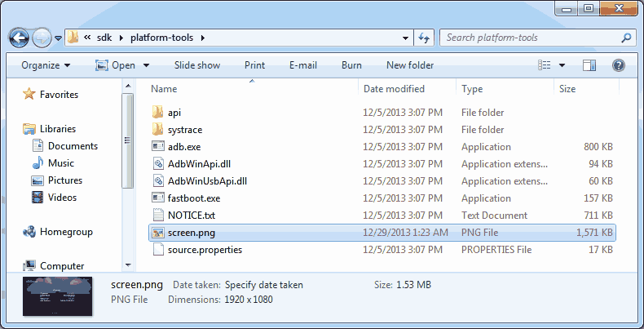644x329 pixels.
Task: Click the screen.png preview thumbnail
Action: pyautogui.click(x=58, y=296)
